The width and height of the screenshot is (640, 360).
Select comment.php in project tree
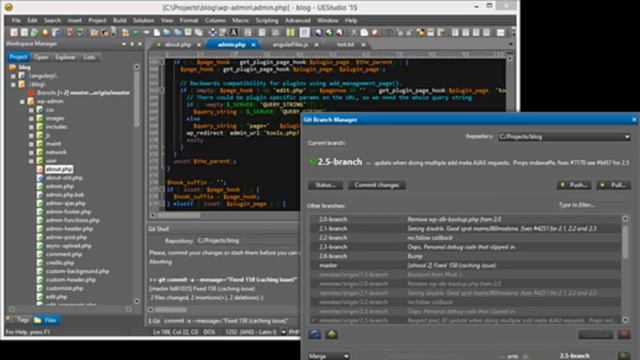point(64,254)
